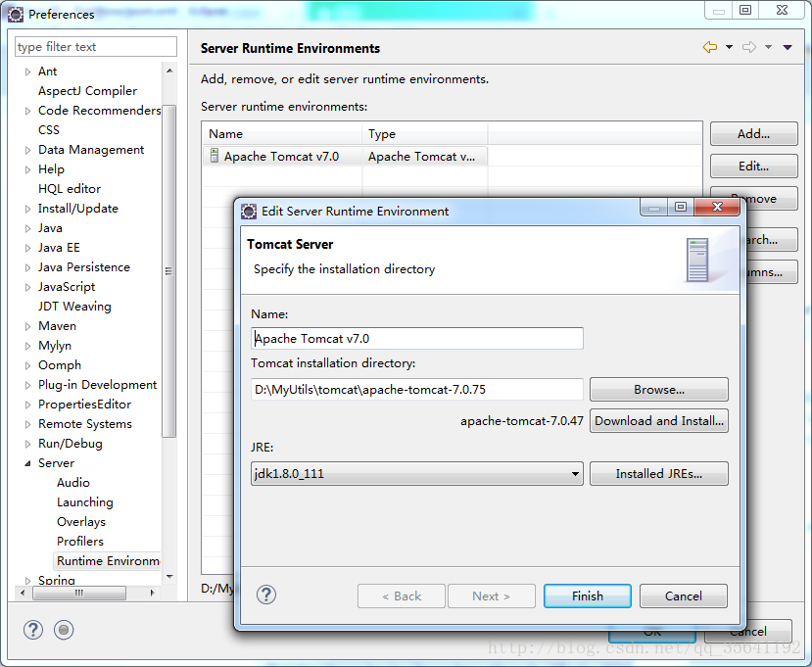Open the preferences view menu triangle
This screenshot has height=667, width=812.
(788, 47)
